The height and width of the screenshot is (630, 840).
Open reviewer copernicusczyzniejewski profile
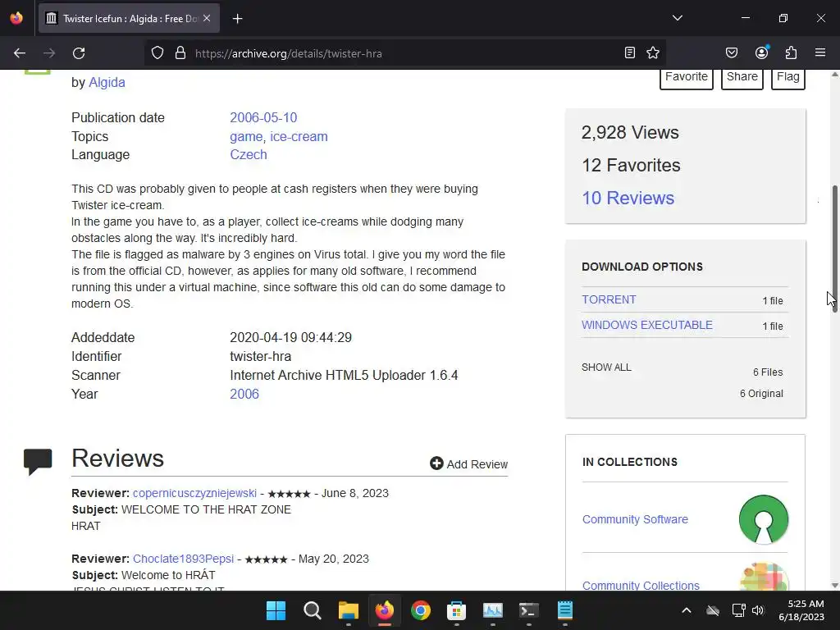pyautogui.click(x=194, y=493)
